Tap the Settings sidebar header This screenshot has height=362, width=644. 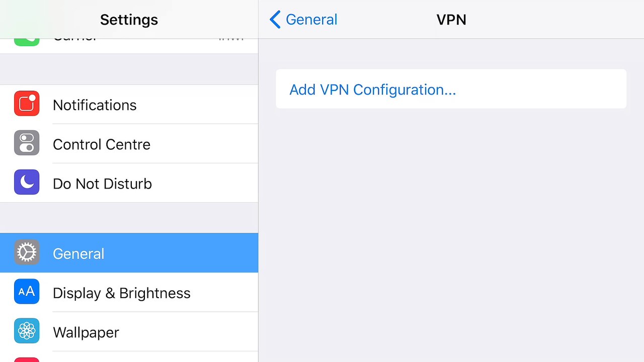129,20
